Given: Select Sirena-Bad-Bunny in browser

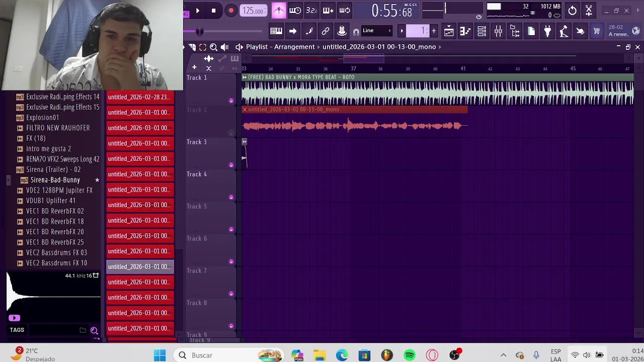Looking at the screenshot, I should (x=55, y=180).
